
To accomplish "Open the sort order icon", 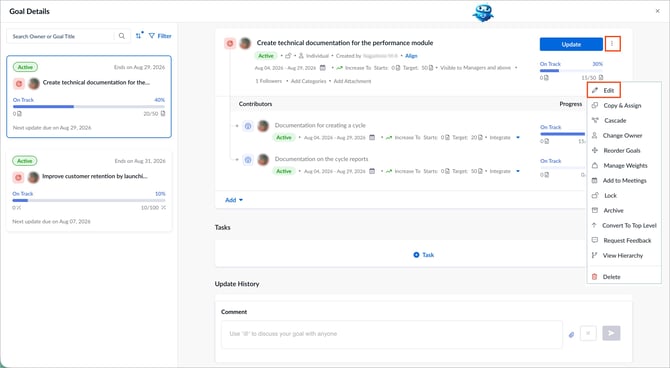I will click(x=139, y=35).
